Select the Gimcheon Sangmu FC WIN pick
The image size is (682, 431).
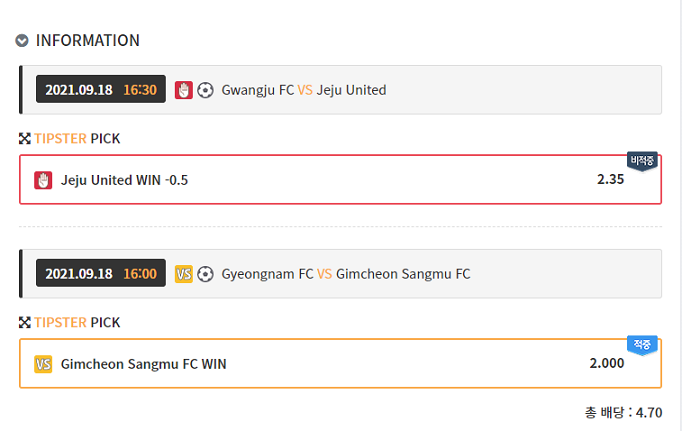(144, 364)
